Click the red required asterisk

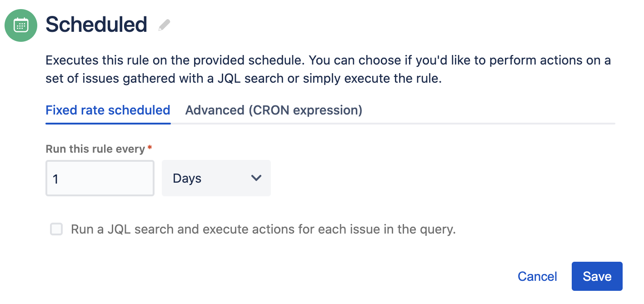pos(150,148)
